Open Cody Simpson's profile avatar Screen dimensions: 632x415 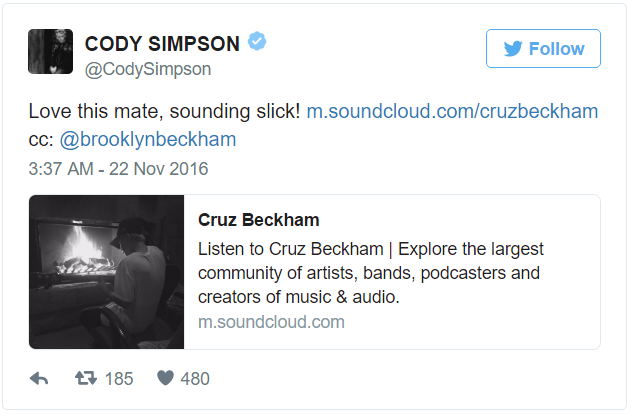(x=50, y=52)
